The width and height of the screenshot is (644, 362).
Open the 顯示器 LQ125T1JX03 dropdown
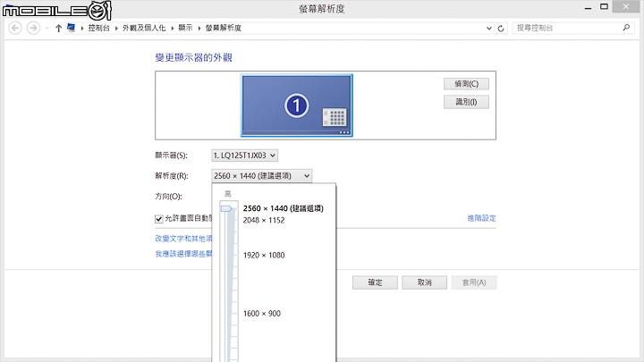click(245, 156)
